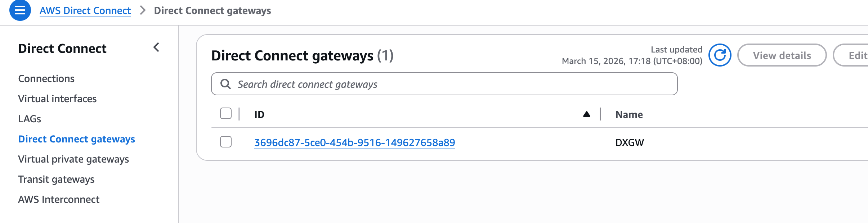Viewport: 868px width, 223px height.
Task: Collapse the Direct Connect side panel
Action: coord(156,47)
